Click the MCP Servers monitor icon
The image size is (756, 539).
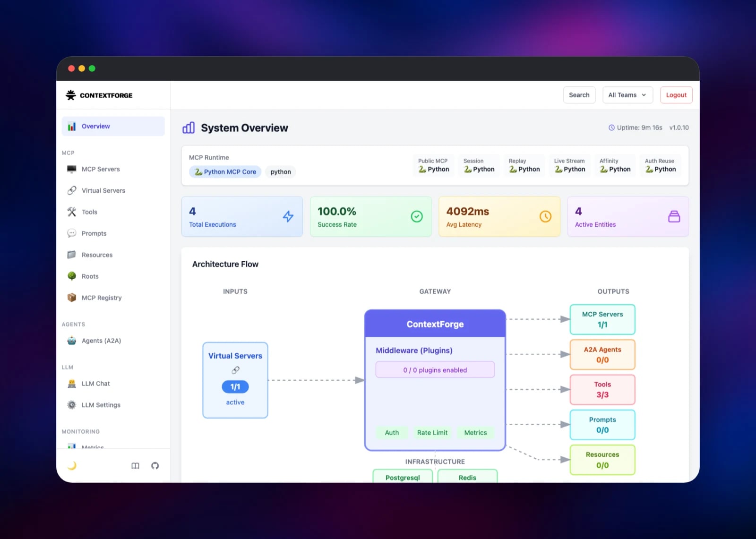click(x=72, y=169)
